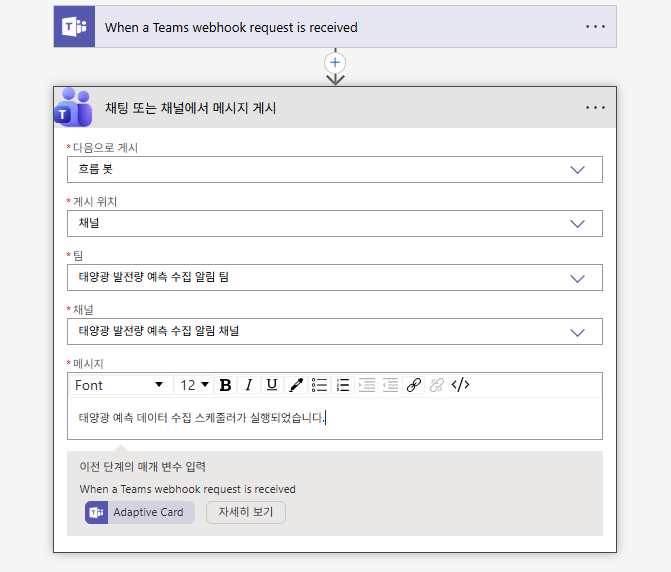Open the font color pen tool

point(296,385)
